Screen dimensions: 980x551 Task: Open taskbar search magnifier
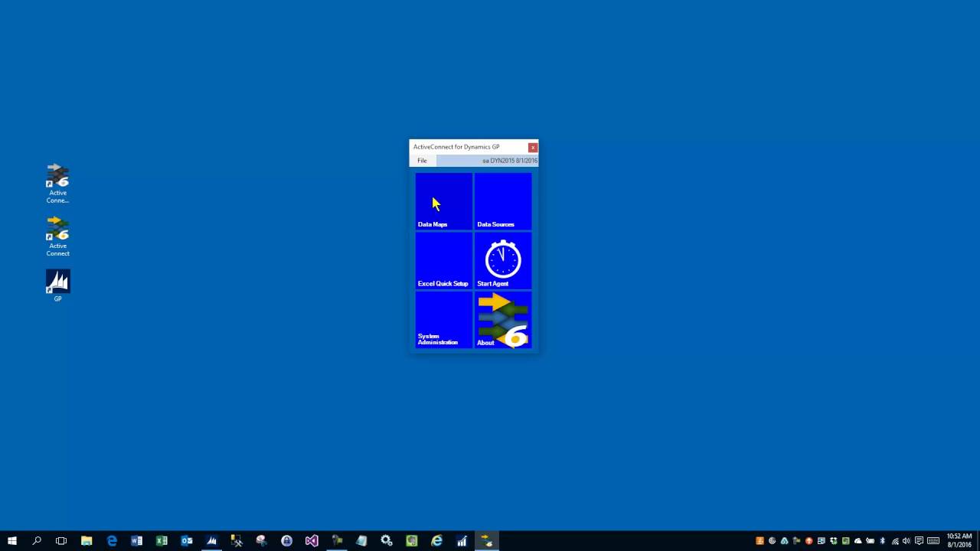coord(37,541)
